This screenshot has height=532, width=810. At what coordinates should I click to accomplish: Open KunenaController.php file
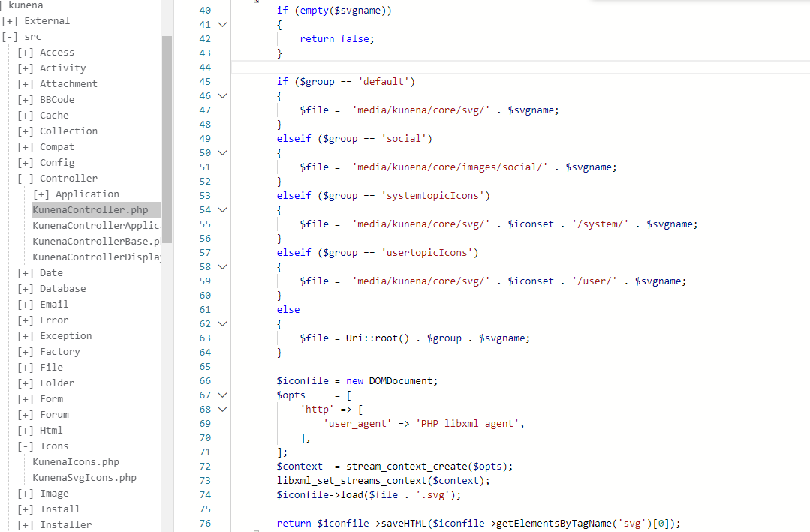tap(90, 209)
